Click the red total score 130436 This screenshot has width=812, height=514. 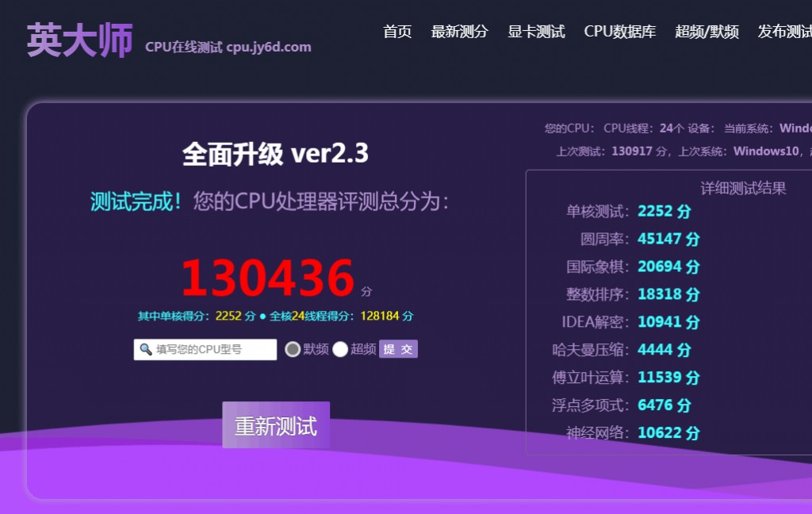click(267, 278)
